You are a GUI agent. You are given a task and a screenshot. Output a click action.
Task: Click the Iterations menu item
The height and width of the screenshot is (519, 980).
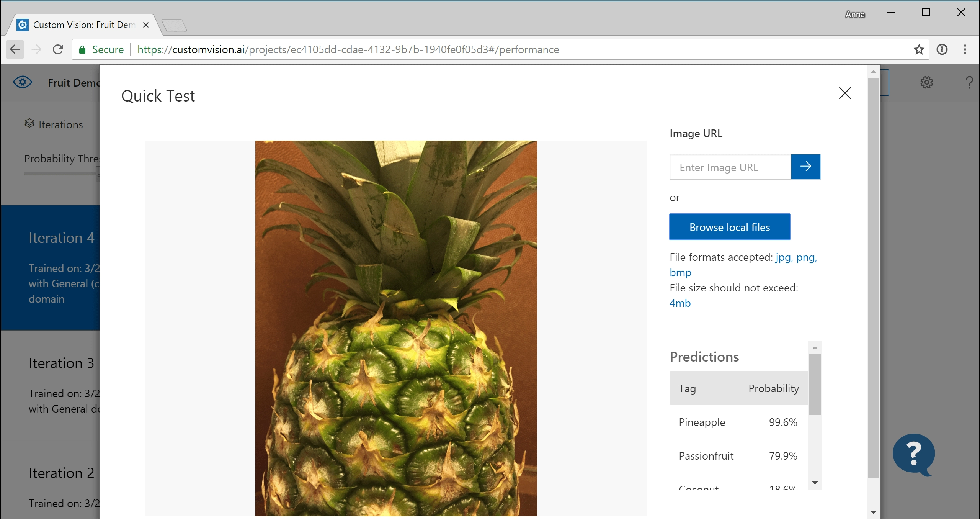pos(54,124)
